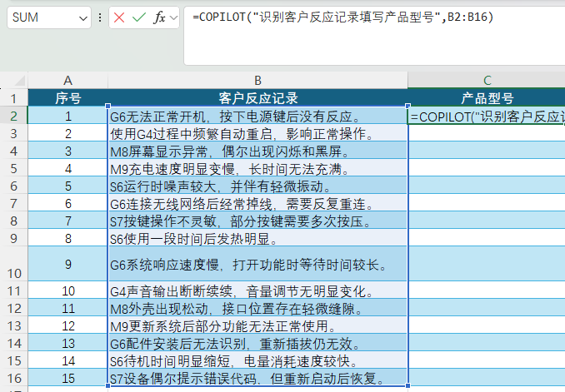Click the cell 'G6无法正常开机'
The width and height of the screenshot is (565, 392).
pos(257,116)
